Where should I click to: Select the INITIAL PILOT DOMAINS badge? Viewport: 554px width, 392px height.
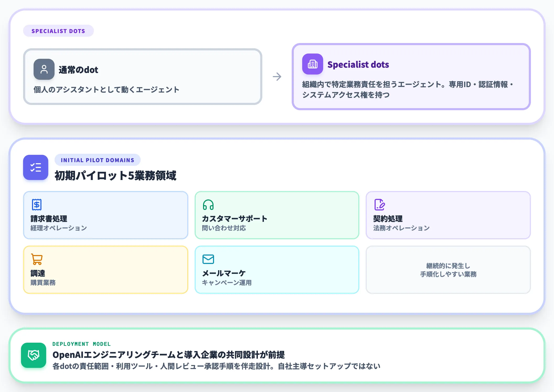click(98, 160)
